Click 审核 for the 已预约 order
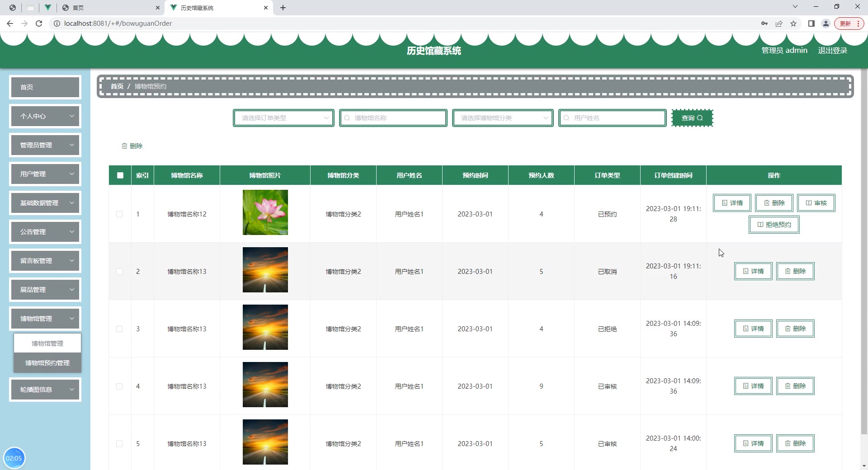This screenshot has width=868, height=470. (x=816, y=203)
